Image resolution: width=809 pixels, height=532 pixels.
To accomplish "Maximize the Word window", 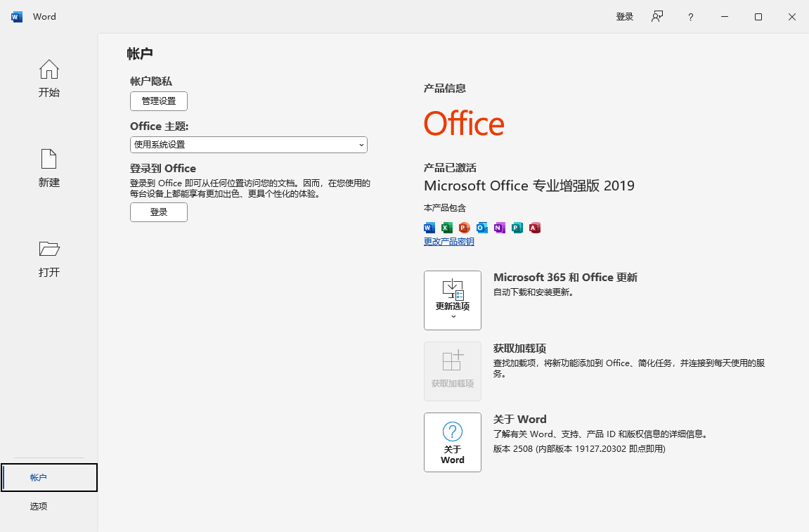I will pyautogui.click(x=758, y=16).
